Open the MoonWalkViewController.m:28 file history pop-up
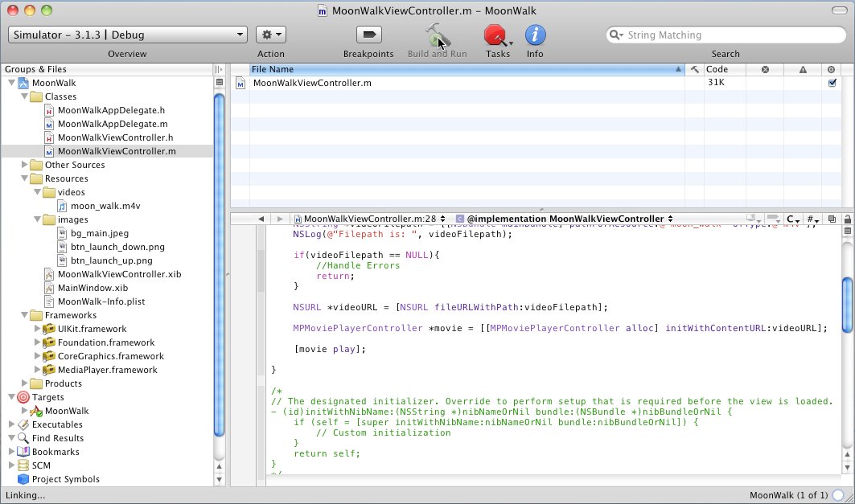This screenshot has width=855, height=504. [x=370, y=219]
